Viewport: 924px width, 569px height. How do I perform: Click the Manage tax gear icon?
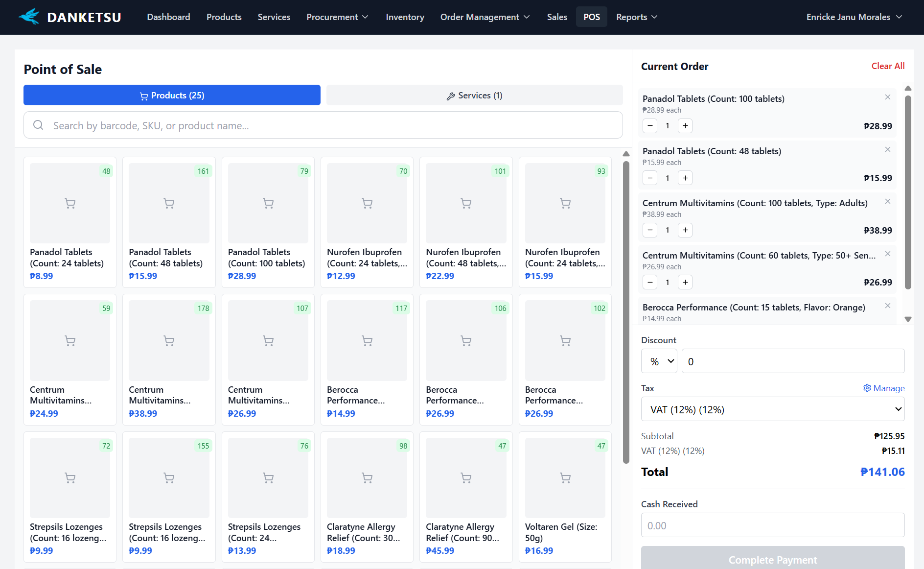tap(867, 388)
